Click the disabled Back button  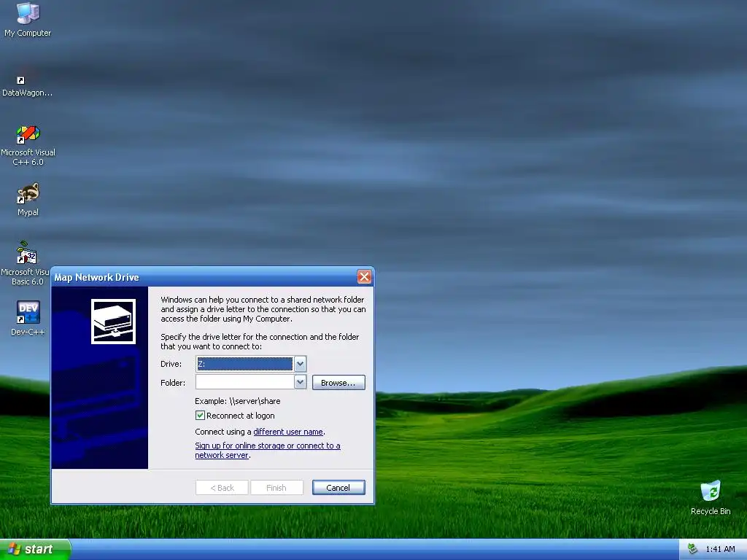click(222, 488)
